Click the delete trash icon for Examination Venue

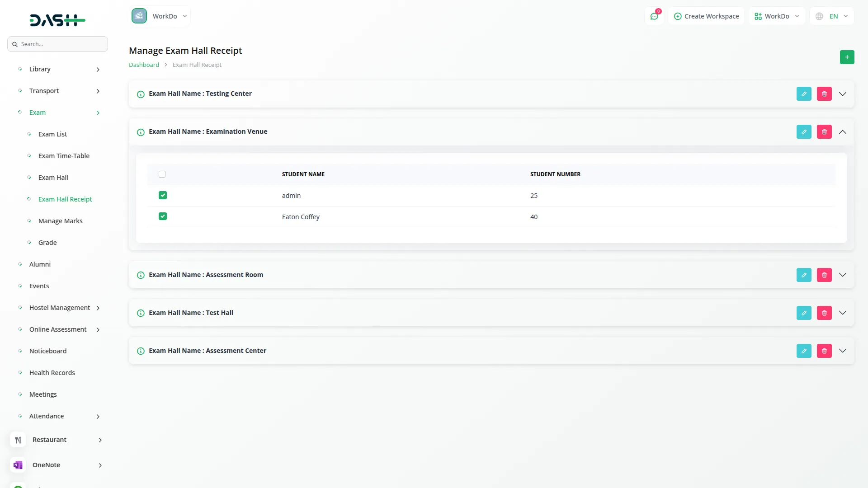click(824, 131)
